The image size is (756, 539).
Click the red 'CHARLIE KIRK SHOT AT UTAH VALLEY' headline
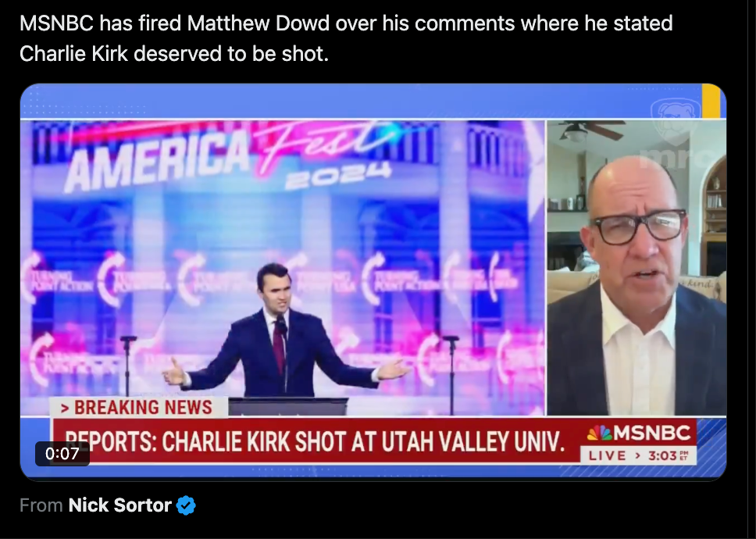[316, 441]
